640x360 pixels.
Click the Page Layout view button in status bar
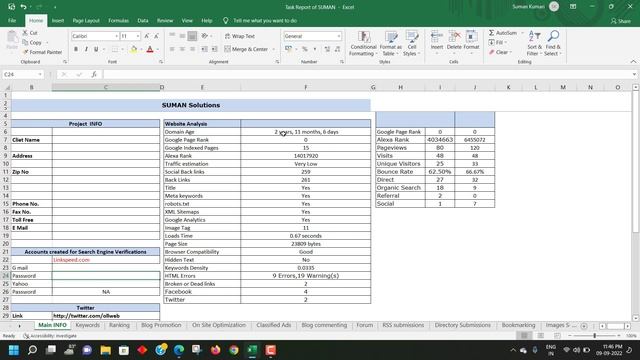(x=540, y=336)
